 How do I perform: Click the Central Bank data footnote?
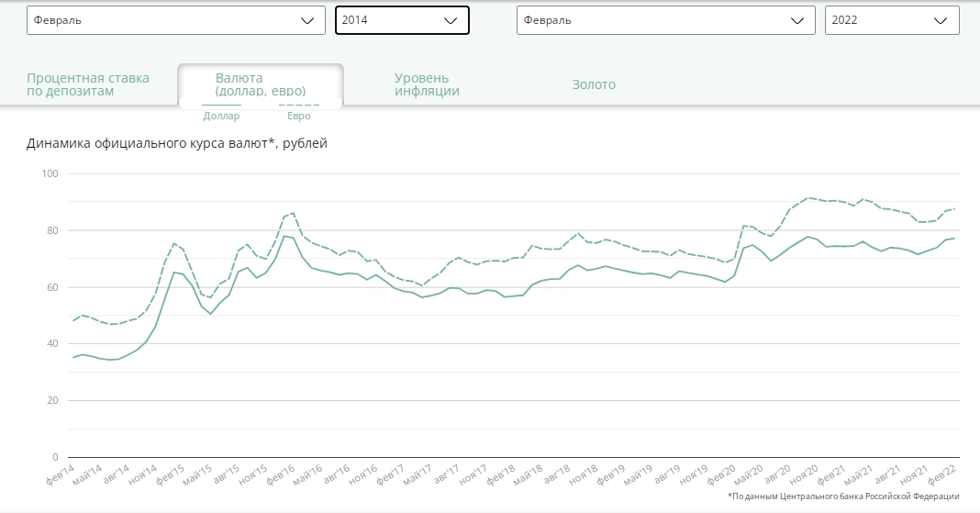pos(843,496)
